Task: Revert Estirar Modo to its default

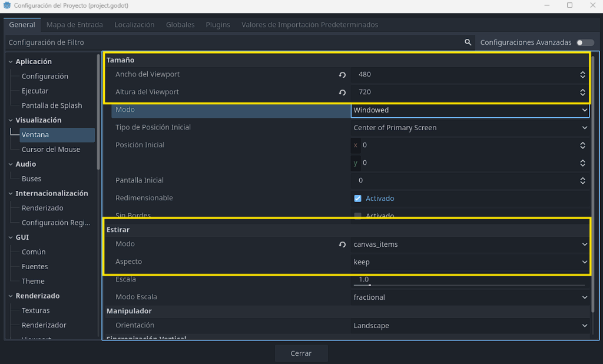Action: click(x=342, y=244)
